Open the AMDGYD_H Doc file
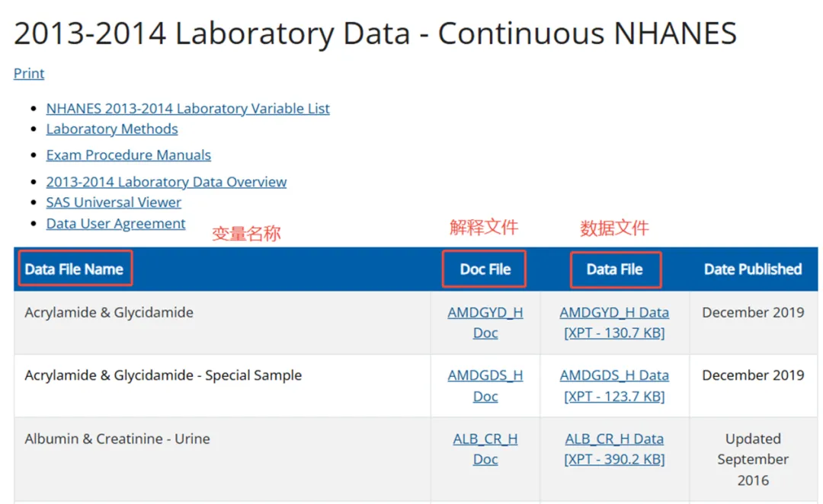This screenshot has width=823, height=504. [485, 323]
